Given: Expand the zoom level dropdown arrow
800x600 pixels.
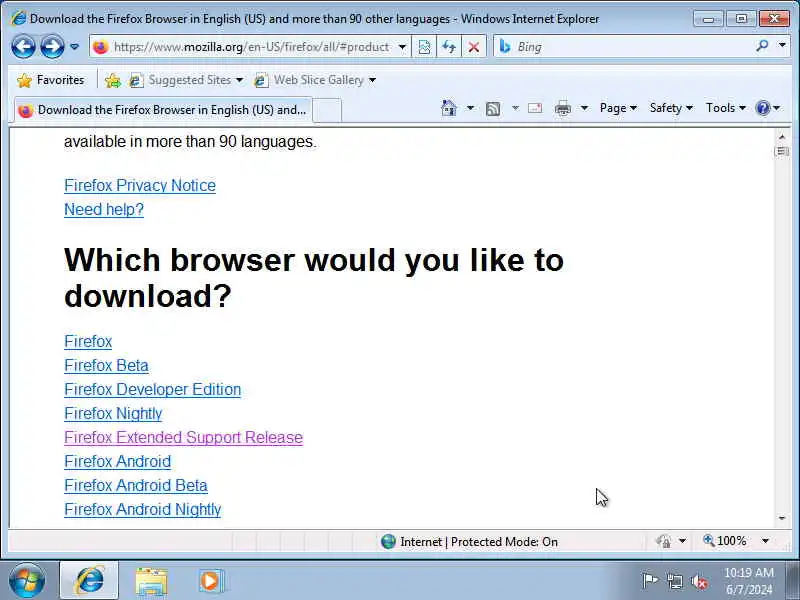Looking at the screenshot, I should pyautogui.click(x=765, y=541).
